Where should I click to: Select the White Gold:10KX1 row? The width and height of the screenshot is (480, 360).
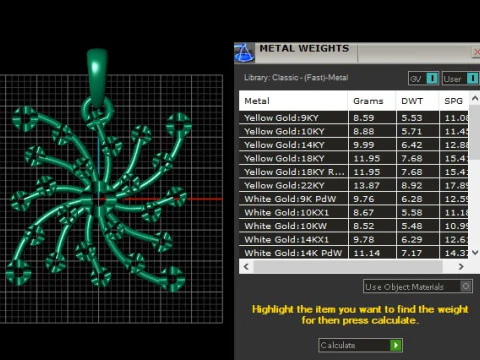tap(354, 212)
